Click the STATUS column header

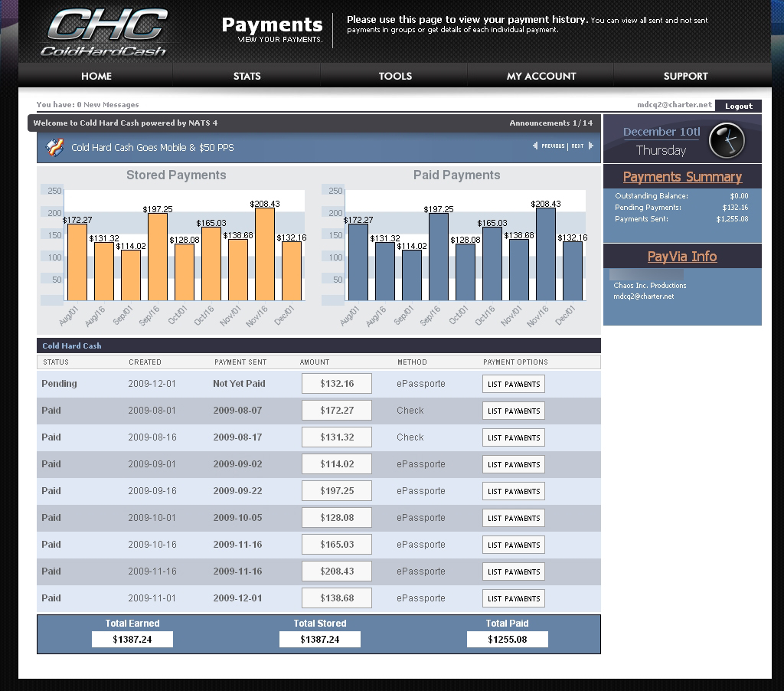pyautogui.click(x=56, y=362)
